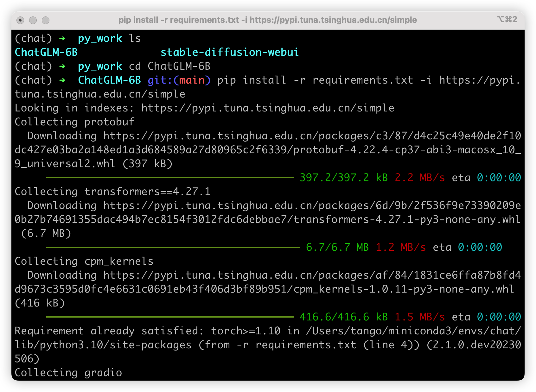The image size is (536, 392).
Task: Click the 'cd ChatGLM-6B' command text
Action: coord(169,66)
